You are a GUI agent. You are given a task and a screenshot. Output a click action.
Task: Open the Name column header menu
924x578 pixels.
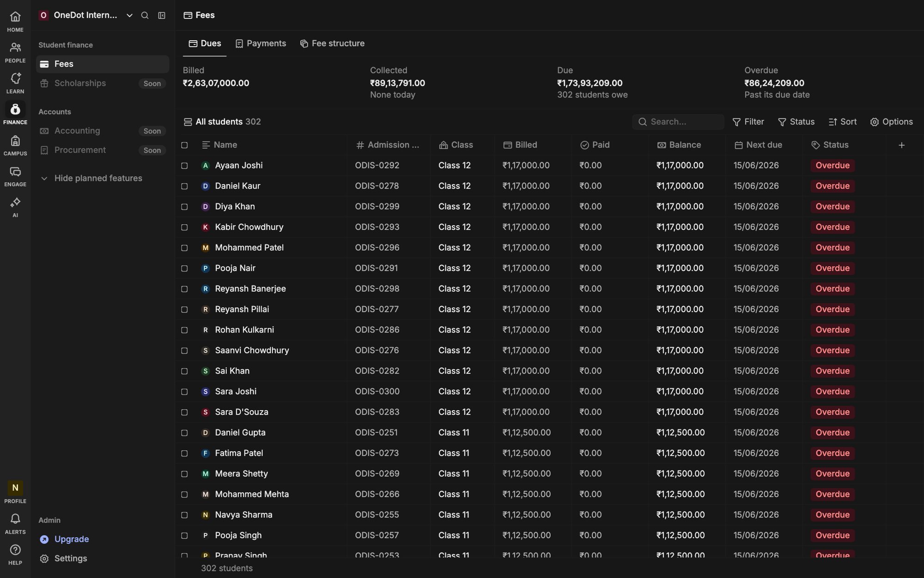pyautogui.click(x=219, y=145)
